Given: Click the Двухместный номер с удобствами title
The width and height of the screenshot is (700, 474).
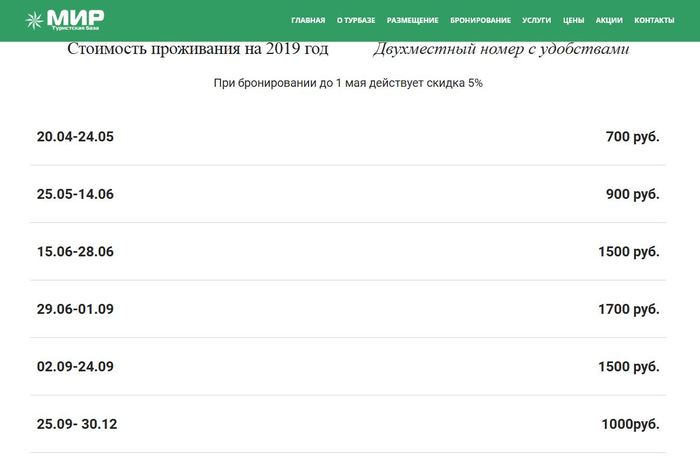Looking at the screenshot, I should [501, 49].
